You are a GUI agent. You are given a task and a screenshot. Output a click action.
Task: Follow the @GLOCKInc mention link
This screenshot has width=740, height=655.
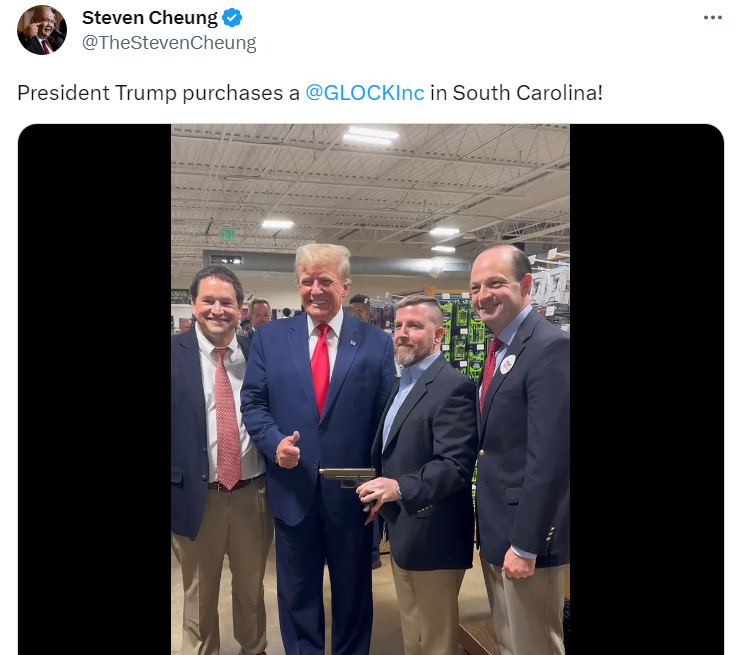point(365,92)
